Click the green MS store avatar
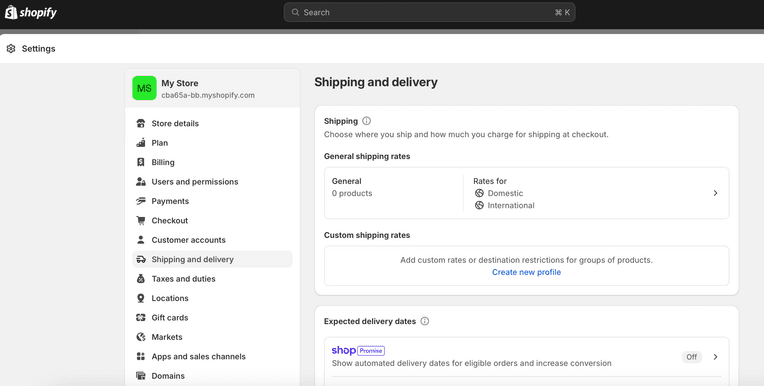The width and height of the screenshot is (764, 386). coord(144,88)
